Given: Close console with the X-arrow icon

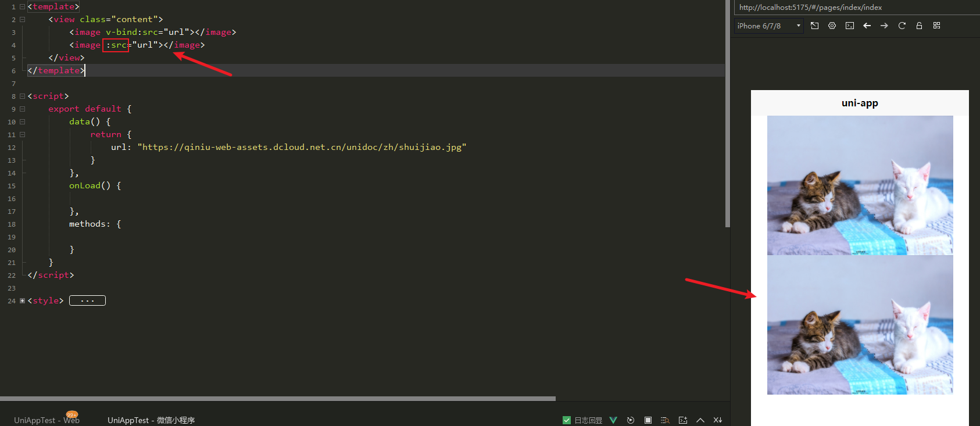Looking at the screenshot, I should [x=718, y=420].
